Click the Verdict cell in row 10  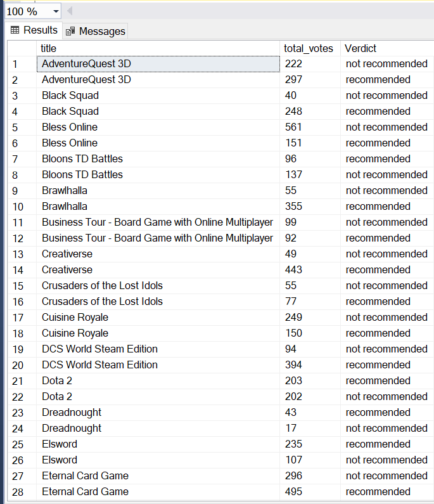tap(387, 207)
